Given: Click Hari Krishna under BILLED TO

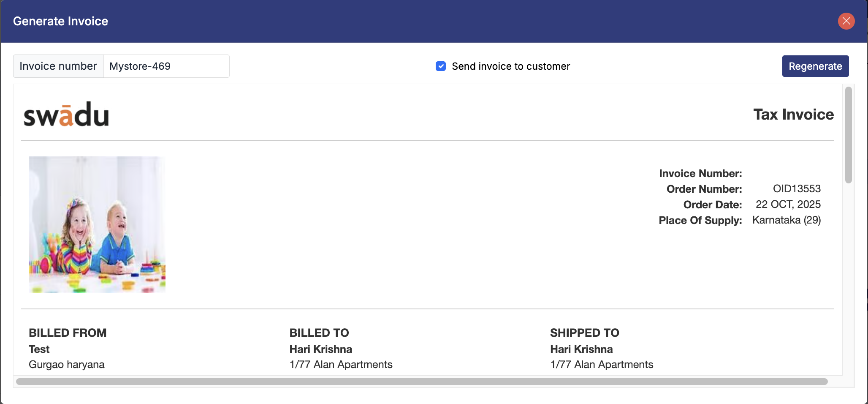Looking at the screenshot, I should [320, 349].
